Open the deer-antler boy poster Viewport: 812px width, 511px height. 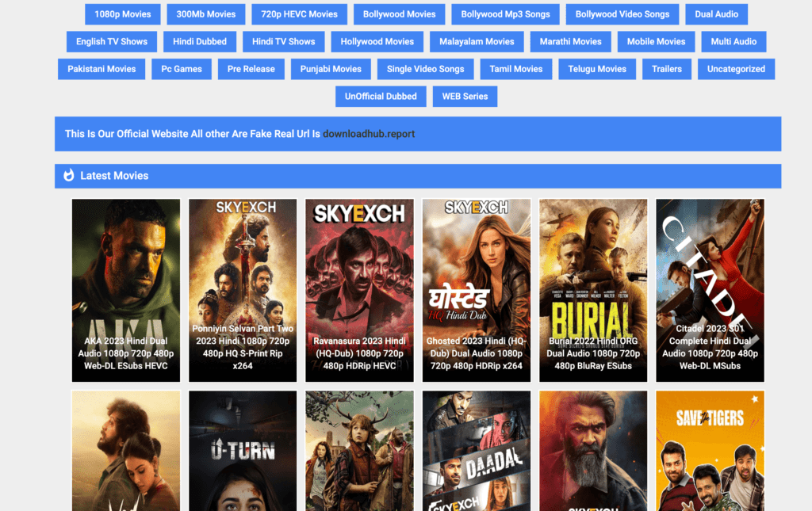pos(359,451)
